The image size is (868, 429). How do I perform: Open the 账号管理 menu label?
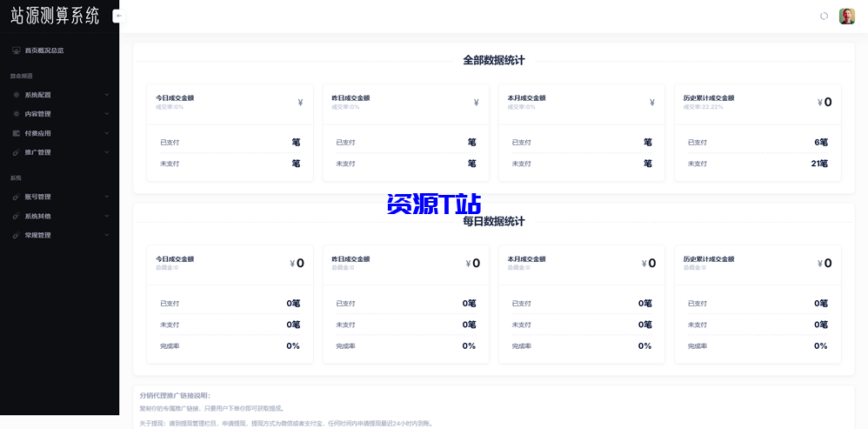37,197
